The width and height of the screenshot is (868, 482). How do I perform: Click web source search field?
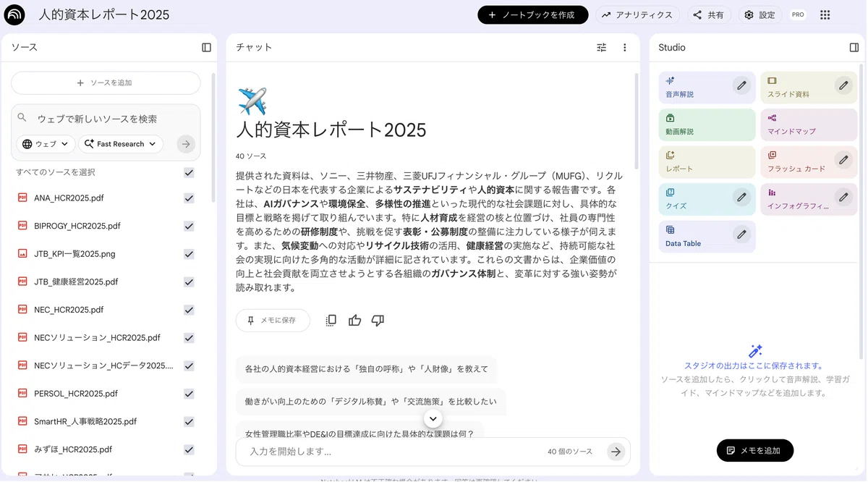(106, 118)
